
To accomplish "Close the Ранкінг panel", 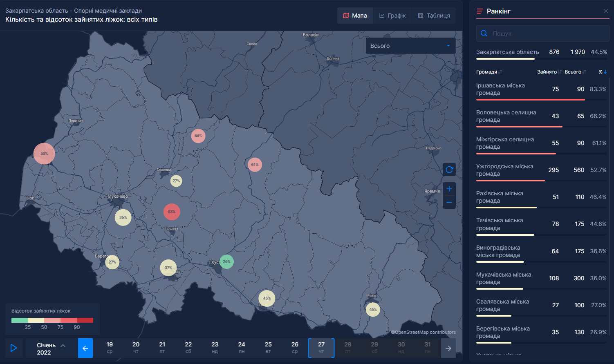I will coord(606,11).
